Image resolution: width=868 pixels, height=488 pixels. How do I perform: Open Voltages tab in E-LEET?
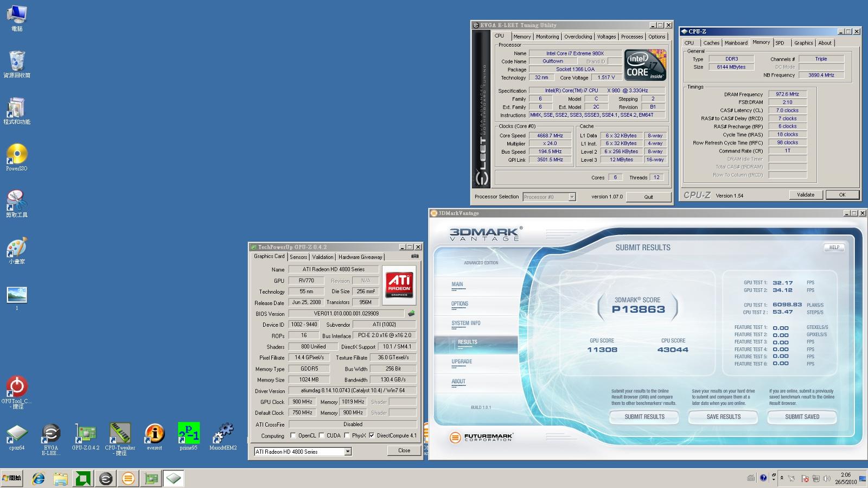(x=607, y=36)
